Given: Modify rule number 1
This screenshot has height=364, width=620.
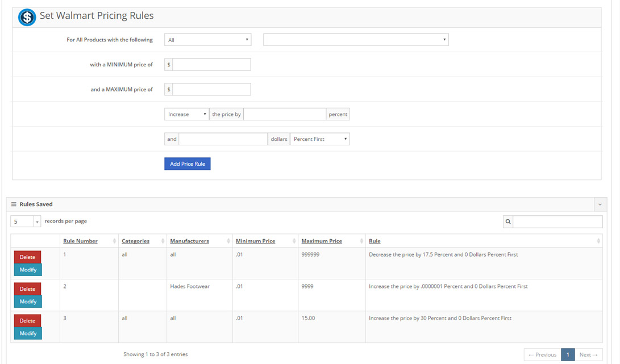Looking at the screenshot, I should [x=28, y=270].
